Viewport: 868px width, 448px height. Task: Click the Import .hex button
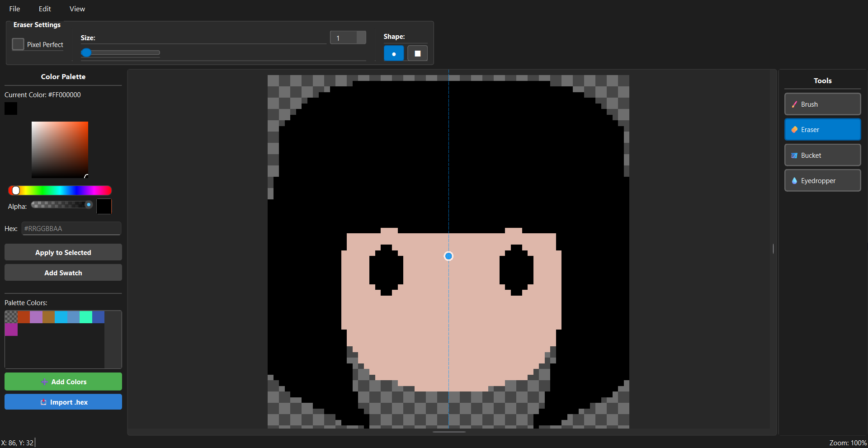tap(63, 402)
